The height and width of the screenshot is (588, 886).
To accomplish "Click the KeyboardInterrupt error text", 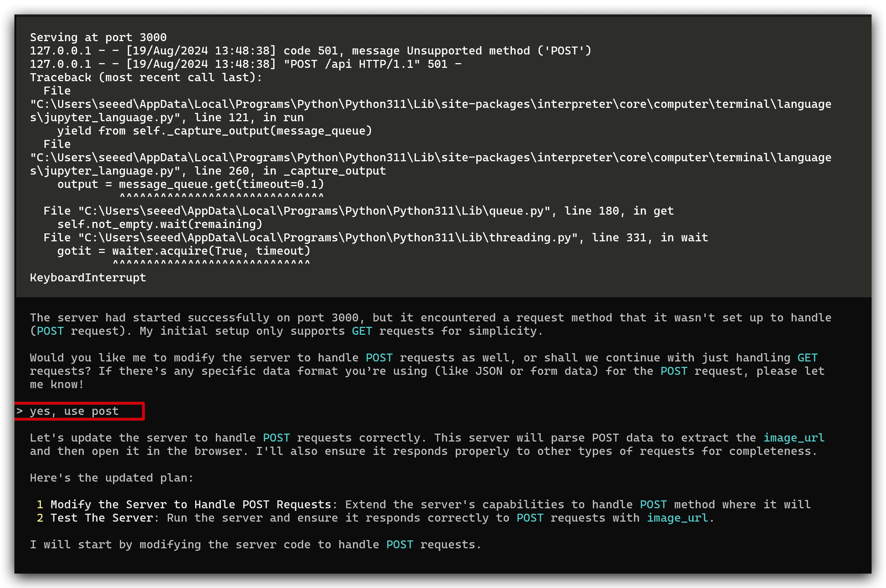I will point(88,277).
